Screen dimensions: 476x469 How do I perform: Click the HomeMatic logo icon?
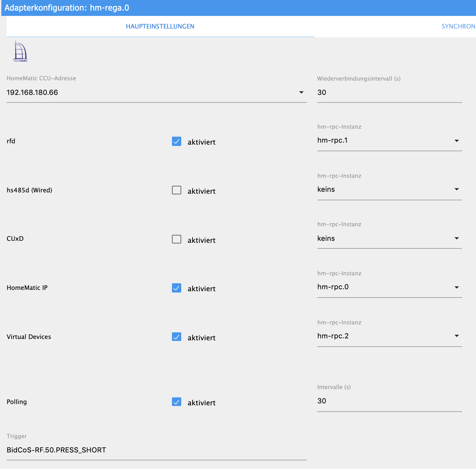(x=20, y=52)
